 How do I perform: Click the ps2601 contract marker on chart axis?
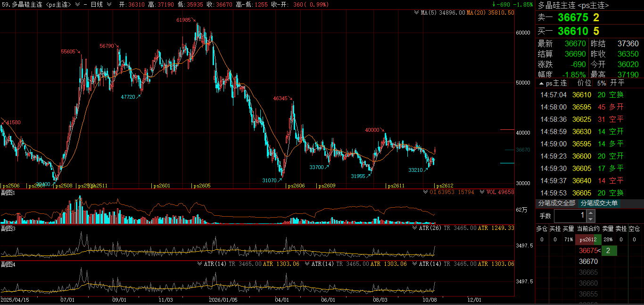[162, 186]
